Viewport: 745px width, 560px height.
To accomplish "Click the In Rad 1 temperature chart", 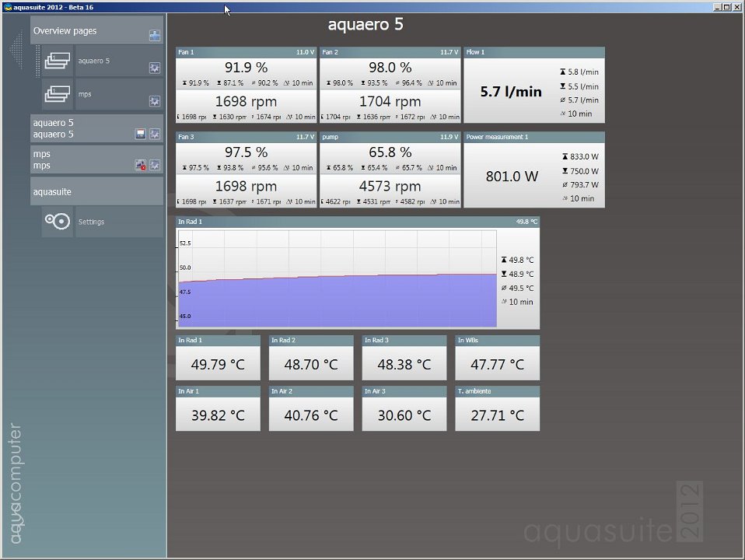I will tap(338, 278).
